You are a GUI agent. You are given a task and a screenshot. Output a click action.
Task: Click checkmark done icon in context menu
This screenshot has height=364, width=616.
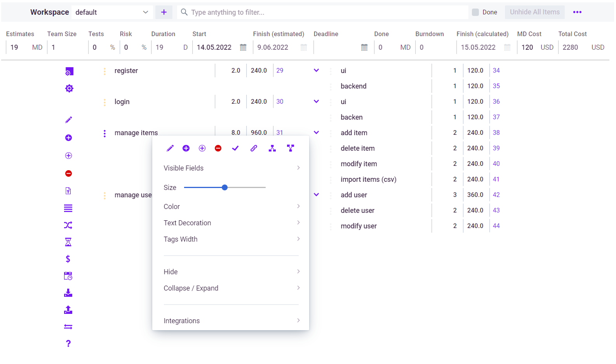pos(235,148)
